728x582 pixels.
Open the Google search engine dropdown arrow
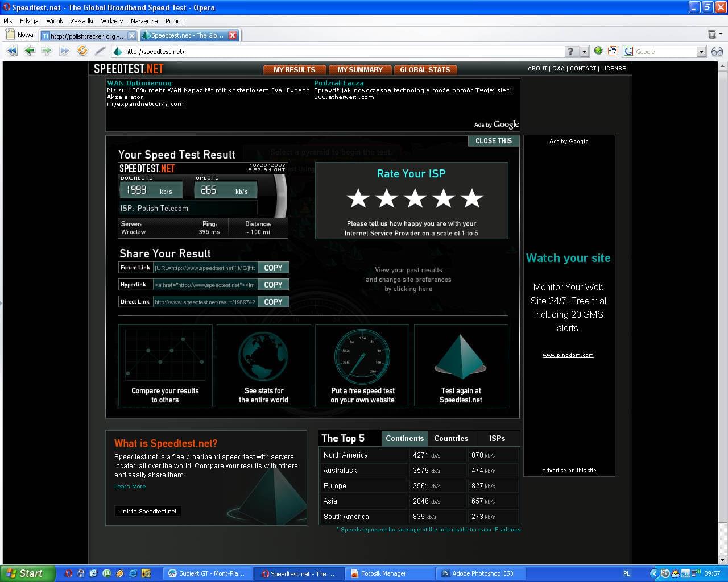(x=701, y=52)
